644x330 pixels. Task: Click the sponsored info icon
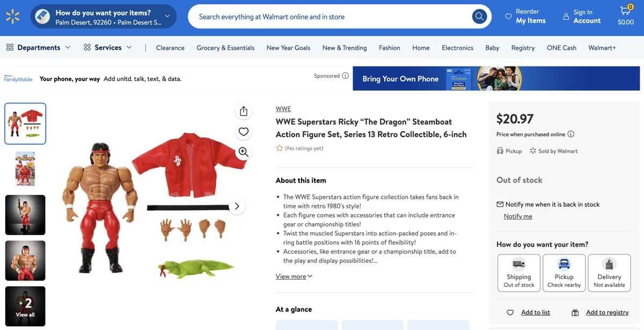coord(345,76)
